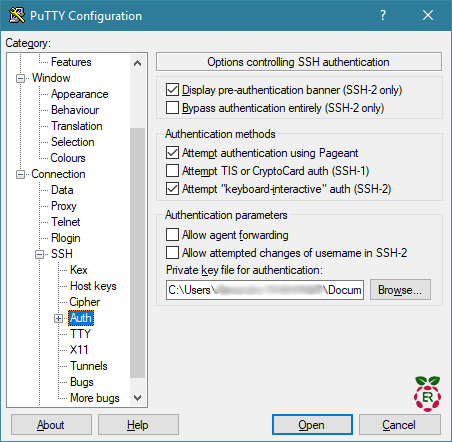
Task: Expand the Auth tree node
Action: click(x=58, y=318)
